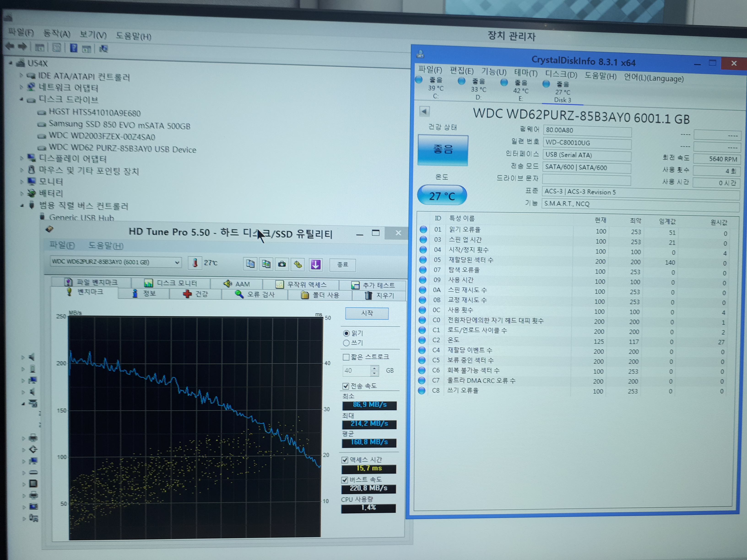Switch to 건강 tab in HD Tune
Screen dimensions: 747x560
pyautogui.click(x=195, y=294)
